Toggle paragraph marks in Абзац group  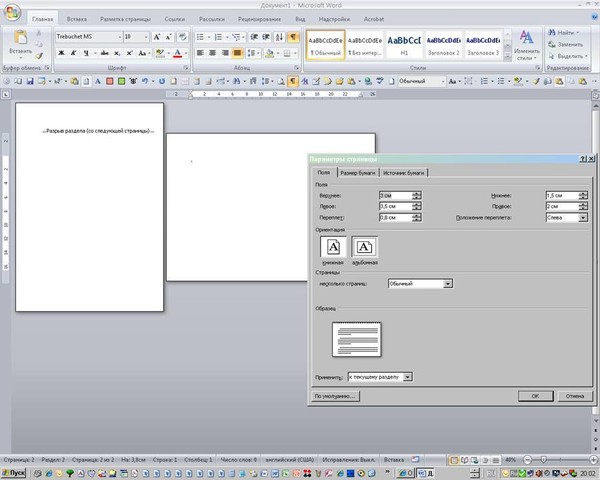click(293, 37)
